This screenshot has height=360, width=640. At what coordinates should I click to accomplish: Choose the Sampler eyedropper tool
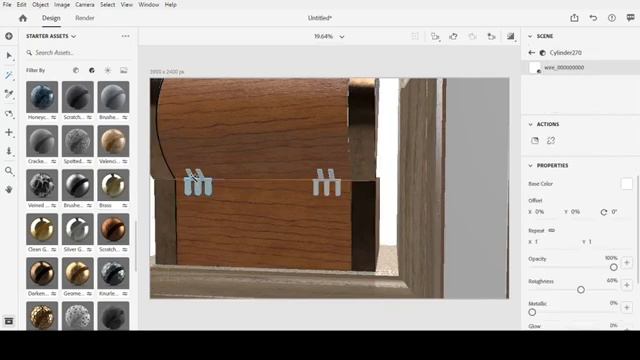pyautogui.click(x=9, y=94)
